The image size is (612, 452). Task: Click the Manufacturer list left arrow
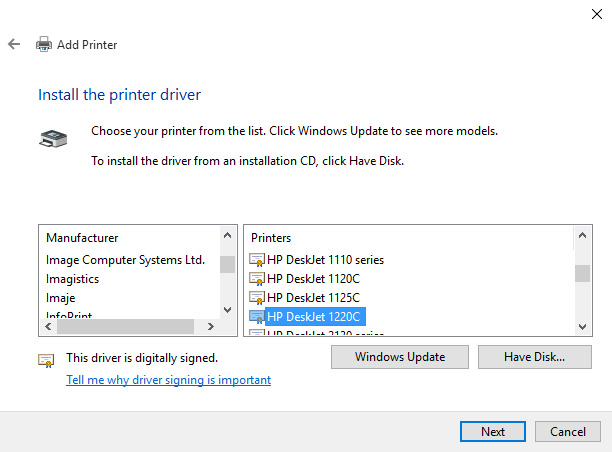[48, 326]
